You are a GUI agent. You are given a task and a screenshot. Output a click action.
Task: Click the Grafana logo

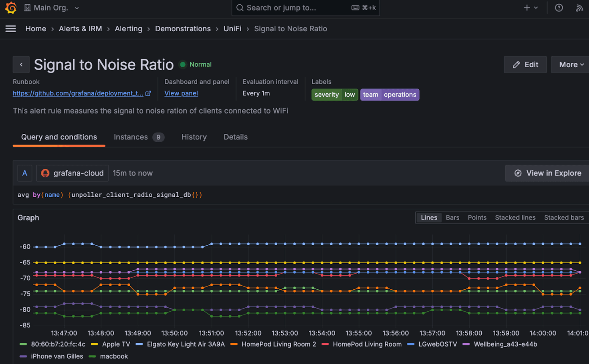11,8
